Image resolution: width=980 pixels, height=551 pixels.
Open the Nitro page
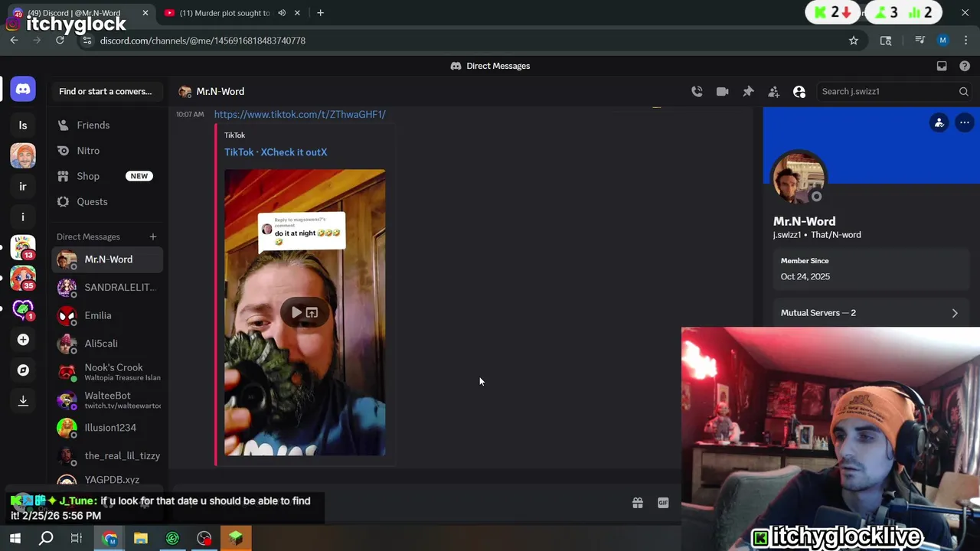point(107,151)
